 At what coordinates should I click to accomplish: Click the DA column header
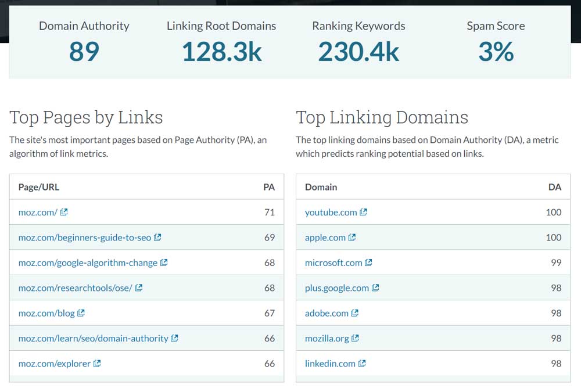(555, 187)
